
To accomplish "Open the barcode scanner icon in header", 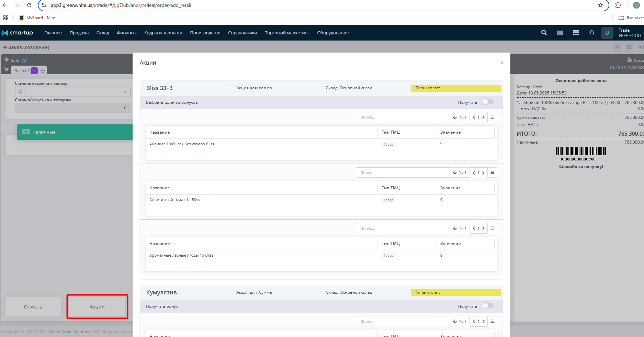I will pyautogui.click(x=560, y=33).
